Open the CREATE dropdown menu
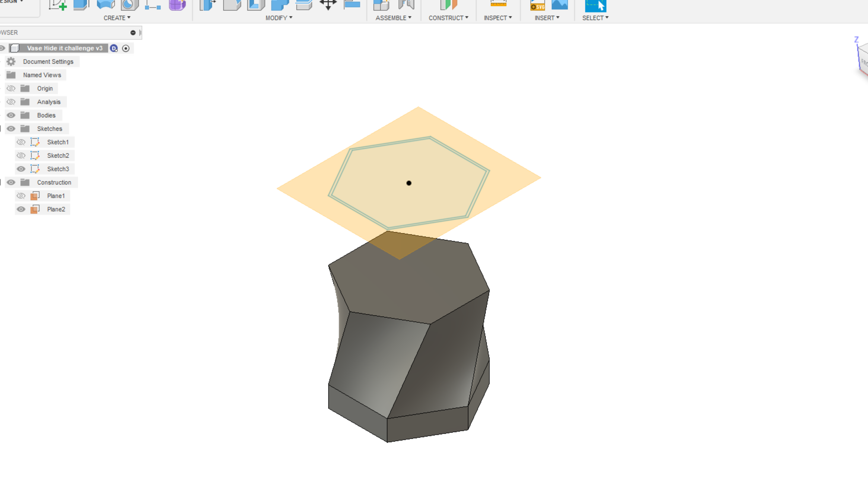Image resolution: width=868 pixels, height=492 pixels. [117, 18]
